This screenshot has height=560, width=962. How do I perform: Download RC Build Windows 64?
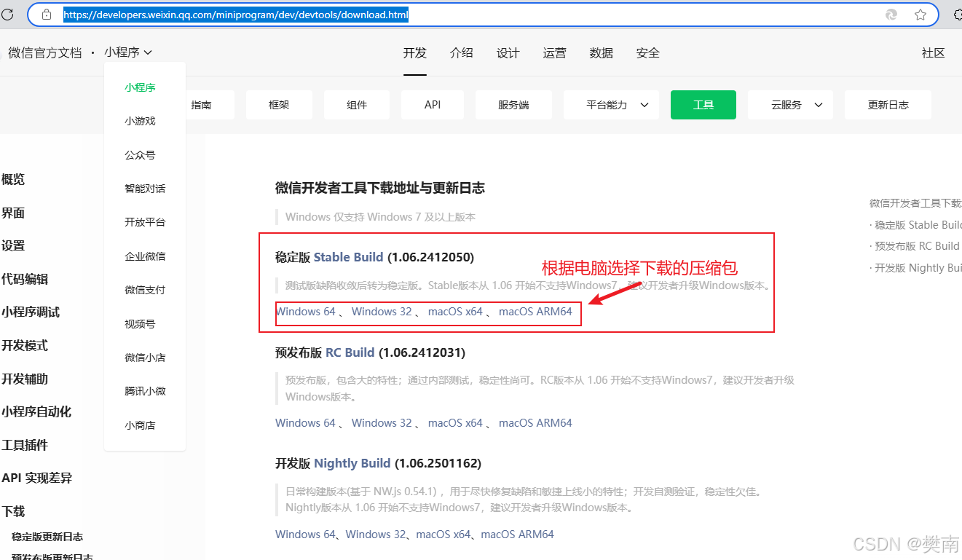305,423
